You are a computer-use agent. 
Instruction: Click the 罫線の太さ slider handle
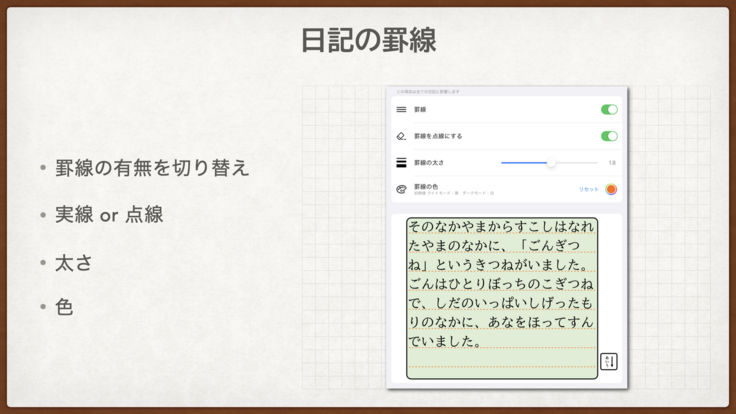[x=551, y=162]
